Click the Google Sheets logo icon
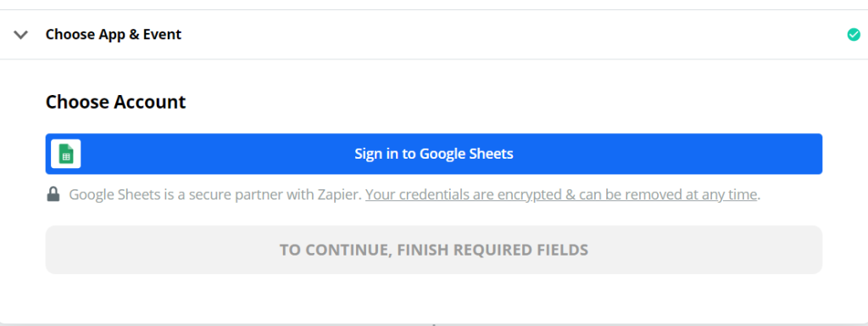Image resolution: width=868 pixels, height=326 pixels. [66, 154]
